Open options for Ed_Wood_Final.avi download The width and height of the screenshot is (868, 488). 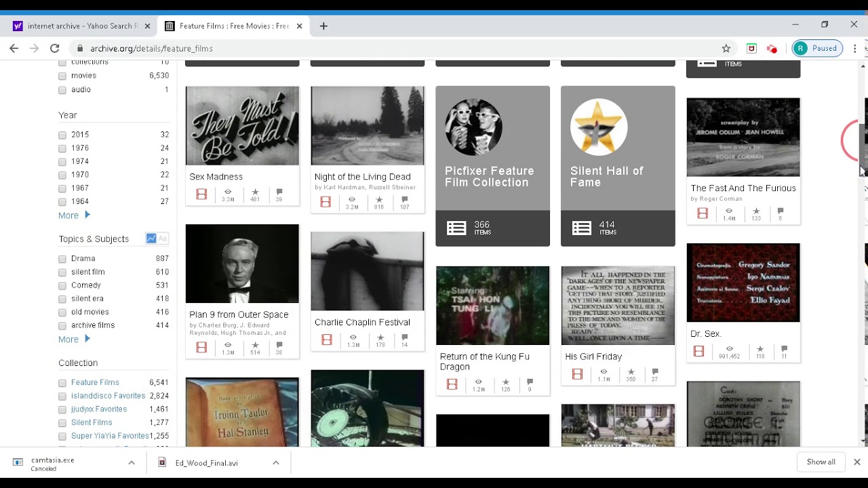point(276,463)
